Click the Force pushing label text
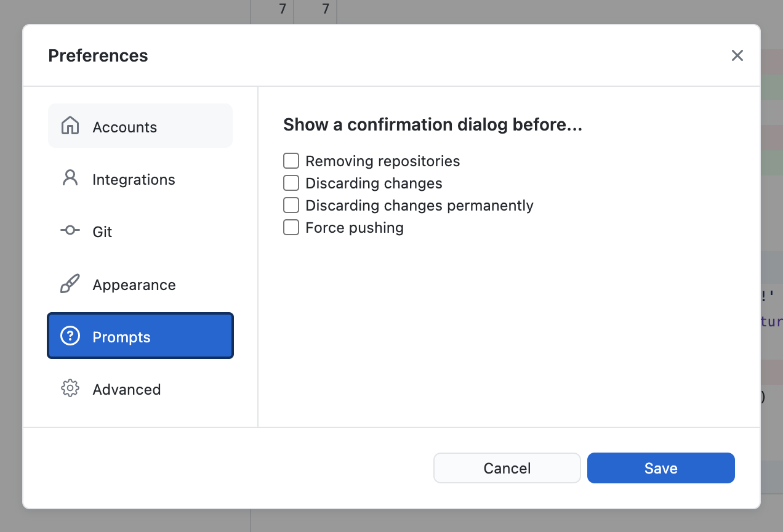This screenshot has width=783, height=532. (x=355, y=228)
